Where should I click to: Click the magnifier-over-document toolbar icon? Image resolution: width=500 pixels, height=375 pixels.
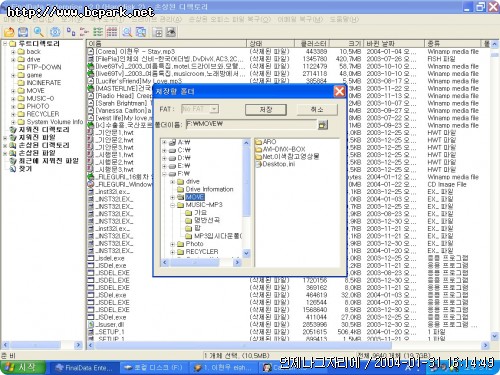pyautogui.click(x=127, y=32)
